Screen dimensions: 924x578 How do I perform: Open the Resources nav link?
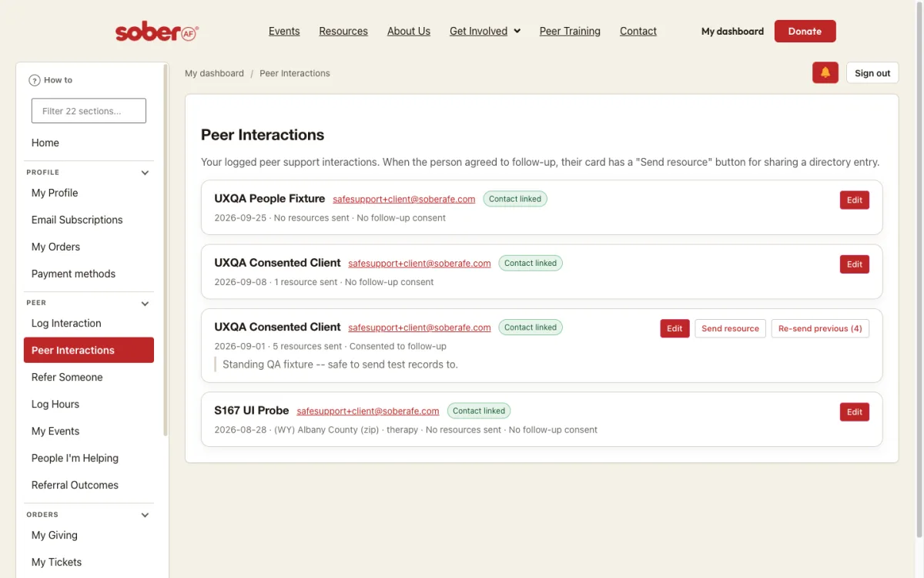pos(343,32)
